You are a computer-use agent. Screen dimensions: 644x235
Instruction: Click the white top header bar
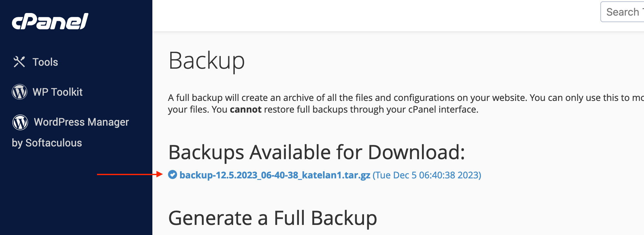point(374,16)
